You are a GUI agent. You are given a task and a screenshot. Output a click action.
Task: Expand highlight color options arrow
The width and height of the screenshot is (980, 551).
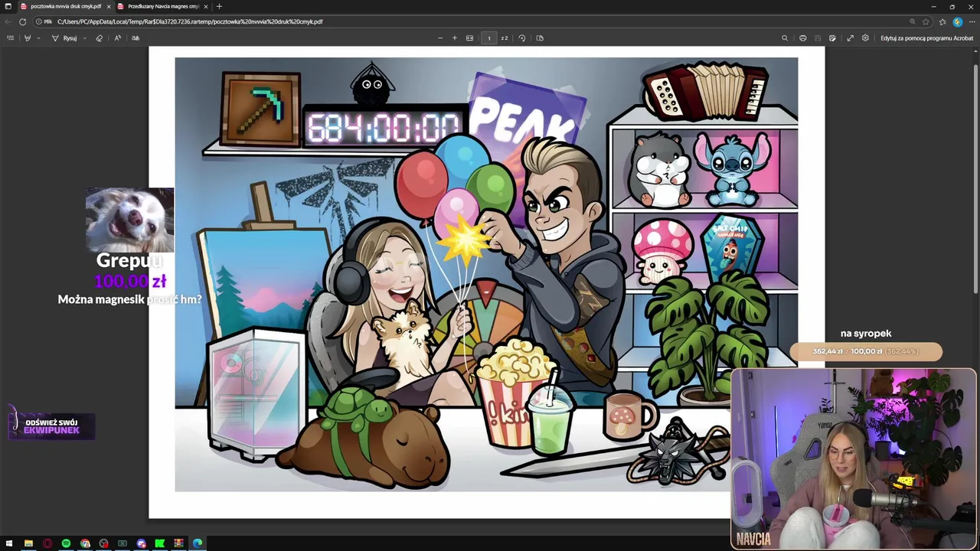(38, 37)
